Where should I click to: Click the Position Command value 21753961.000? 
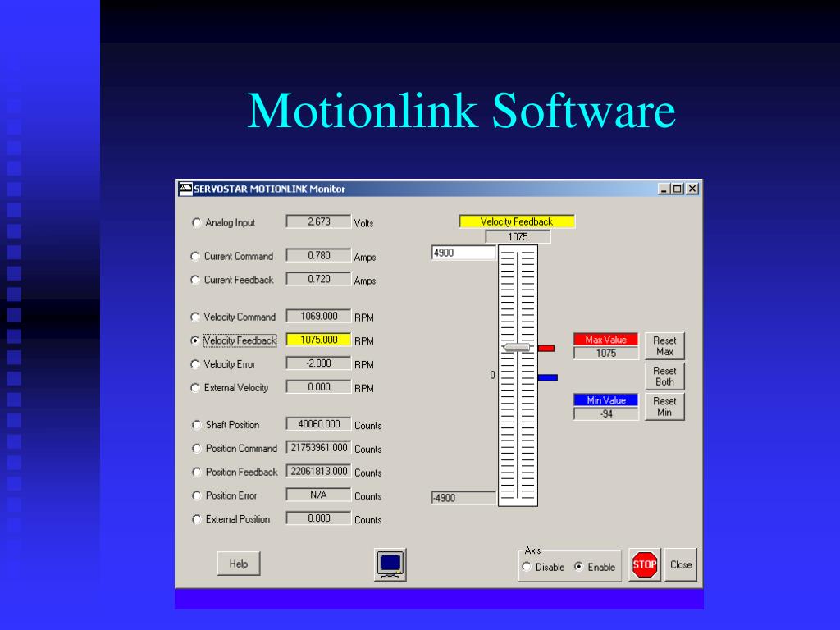[319, 447]
